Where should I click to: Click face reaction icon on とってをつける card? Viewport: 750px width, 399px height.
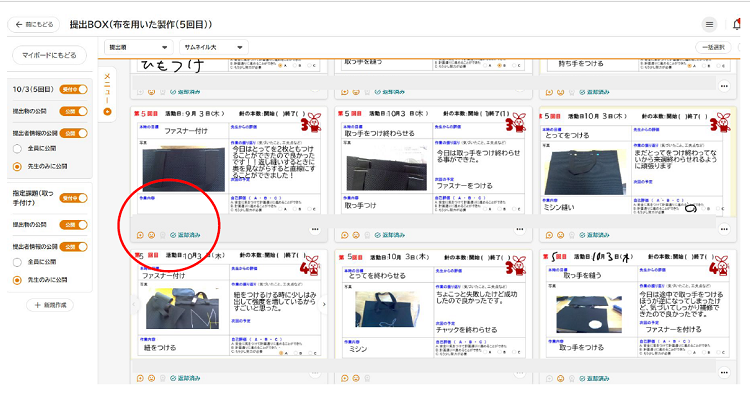click(x=561, y=235)
